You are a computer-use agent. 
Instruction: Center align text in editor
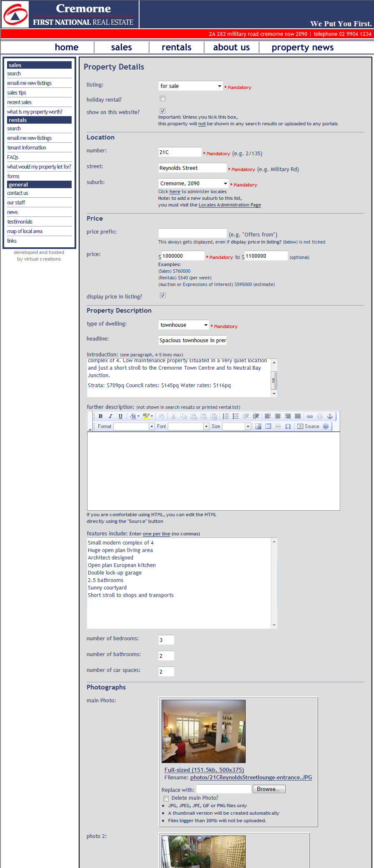click(x=278, y=416)
